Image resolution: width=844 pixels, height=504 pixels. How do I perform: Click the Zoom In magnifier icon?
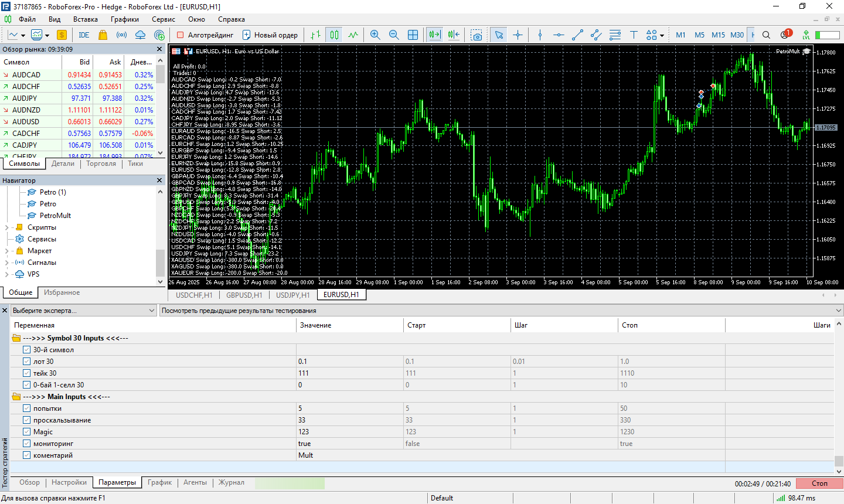[375, 35]
